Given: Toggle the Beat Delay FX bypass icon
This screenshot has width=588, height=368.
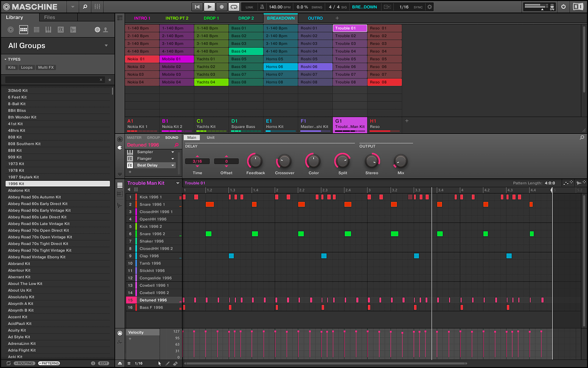Looking at the screenshot, I should [x=130, y=165].
